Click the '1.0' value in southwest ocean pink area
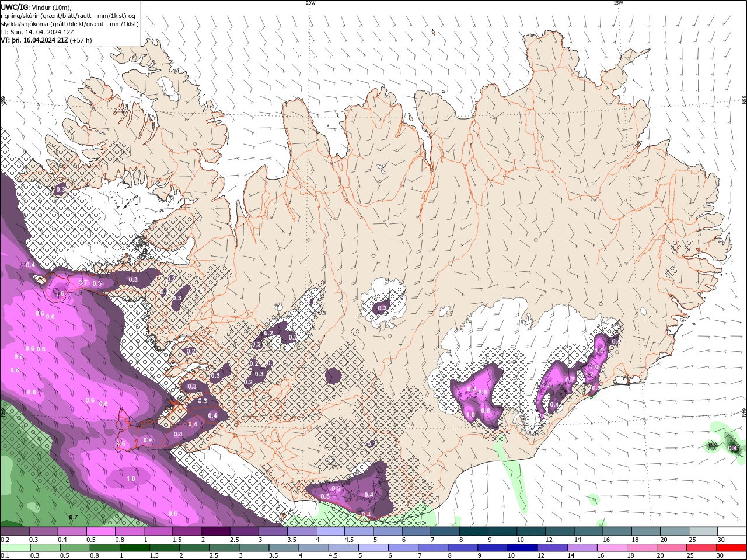This screenshot has width=747, height=560. [x=131, y=478]
